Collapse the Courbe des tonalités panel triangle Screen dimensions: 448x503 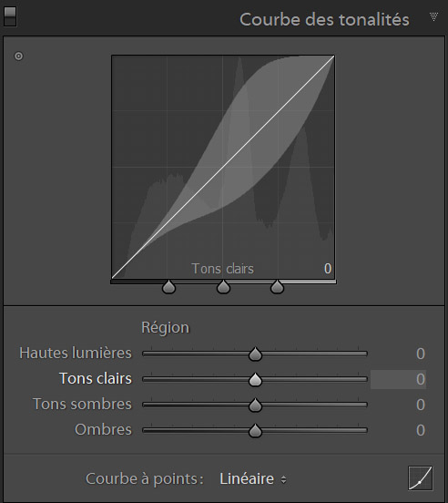click(x=433, y=16)
